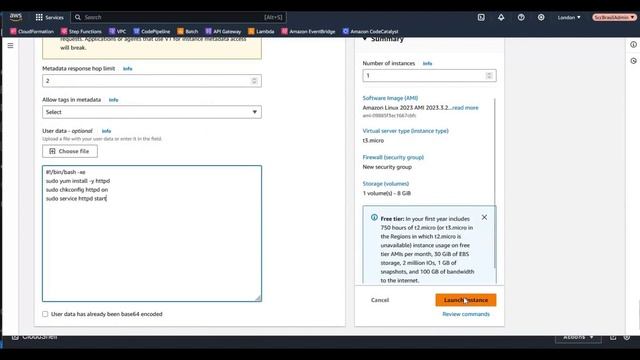Open Info link for hop limit

click(127, 69)
